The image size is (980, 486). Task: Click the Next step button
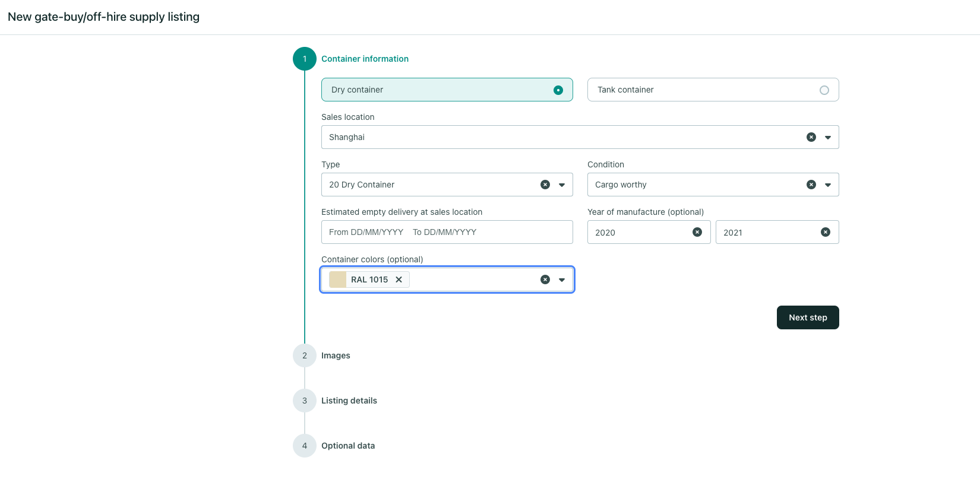[x=807, y=317]
